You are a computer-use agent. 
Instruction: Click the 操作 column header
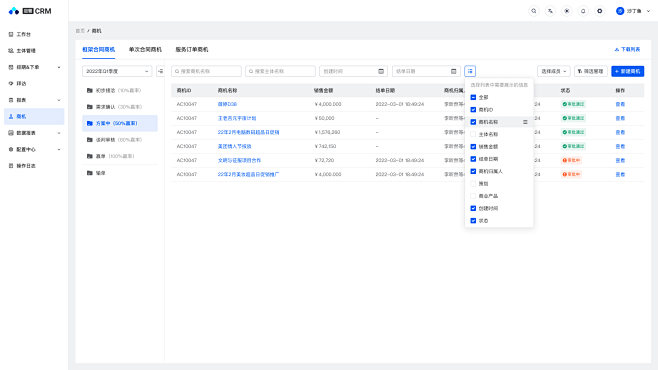click(620, 91)
